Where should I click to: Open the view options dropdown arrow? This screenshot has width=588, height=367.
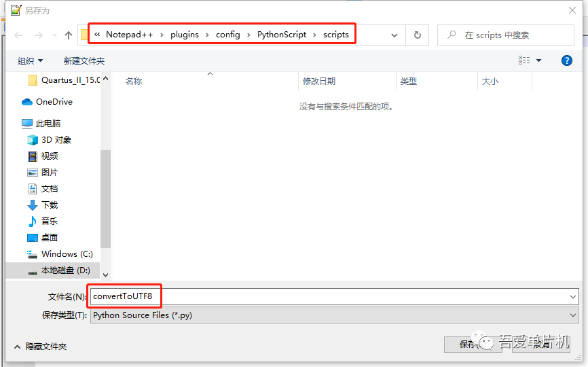click(x=538, y=60)
